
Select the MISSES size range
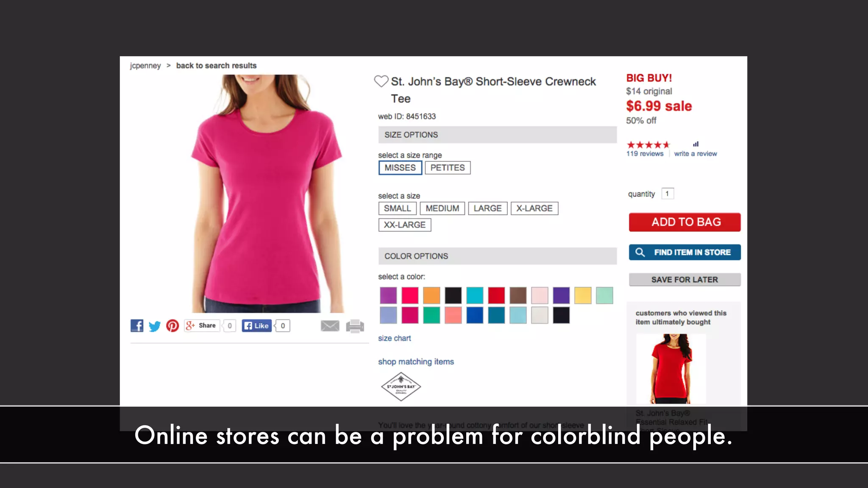click(x=400, y=168)
